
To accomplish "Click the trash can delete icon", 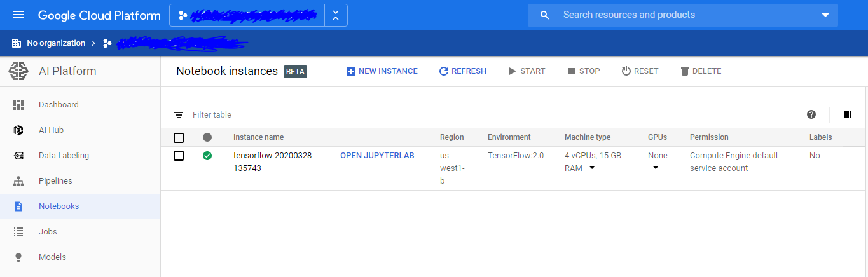I will pos(685,71).
